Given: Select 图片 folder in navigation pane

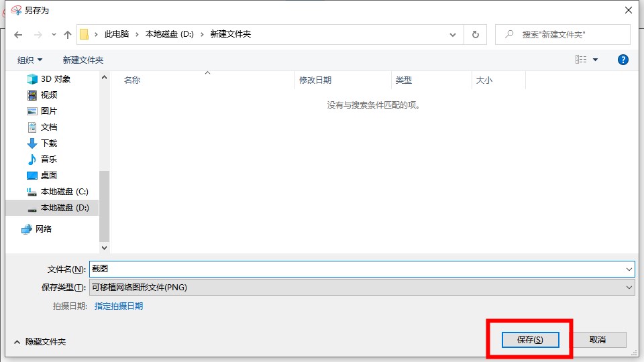Looking at the screenshot, I should pos(49,111).
